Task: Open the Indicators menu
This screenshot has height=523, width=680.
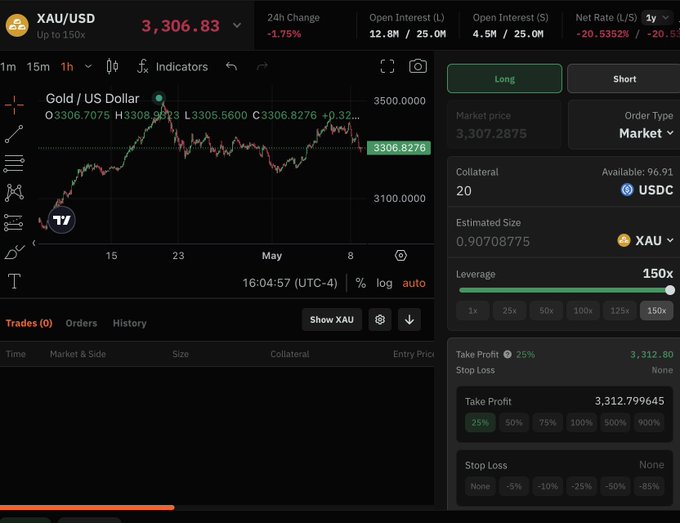Action: [x=173, y=66]
